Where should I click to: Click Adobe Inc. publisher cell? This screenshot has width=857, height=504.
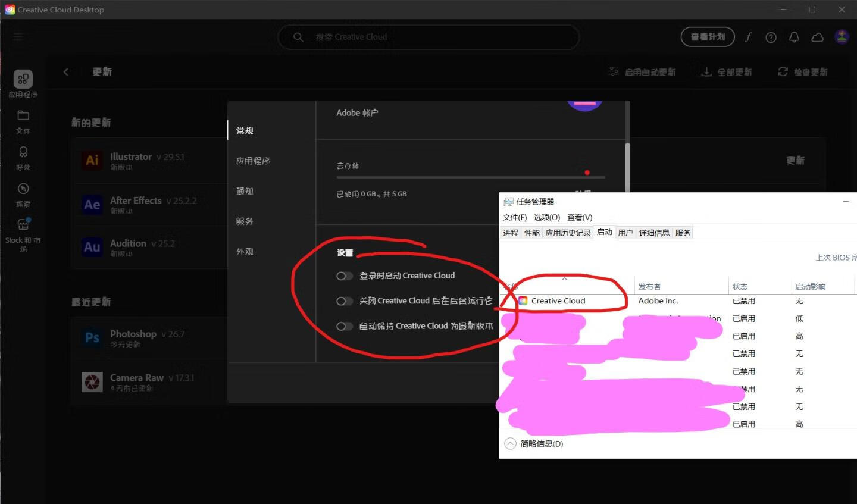(x=658, y=301)
